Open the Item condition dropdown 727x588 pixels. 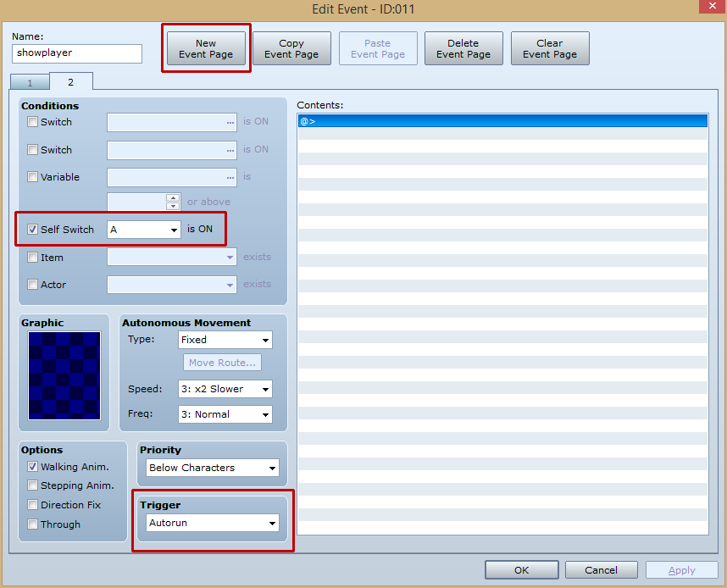click(171, 257)
